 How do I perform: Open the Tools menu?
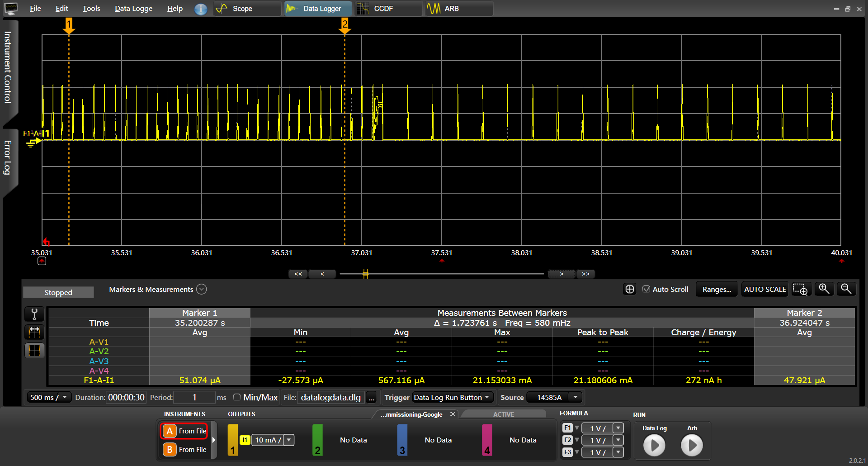click(91, 9)
